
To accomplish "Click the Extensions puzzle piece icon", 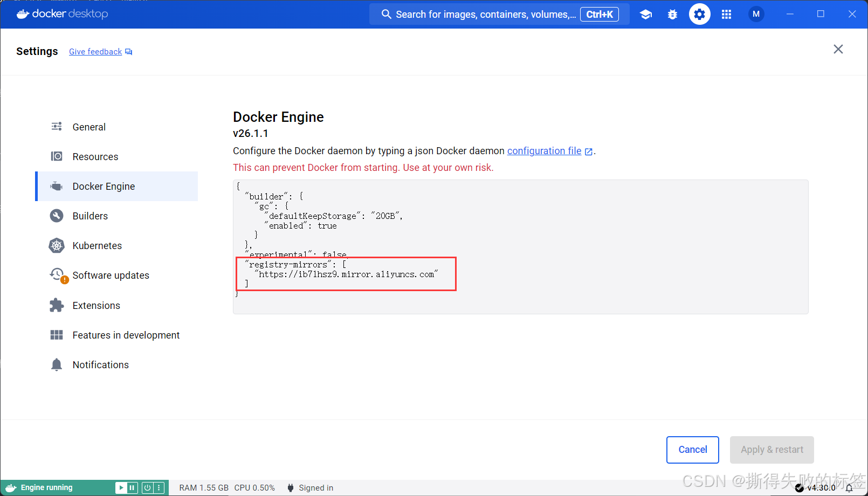I will click(x=57, y=305).
